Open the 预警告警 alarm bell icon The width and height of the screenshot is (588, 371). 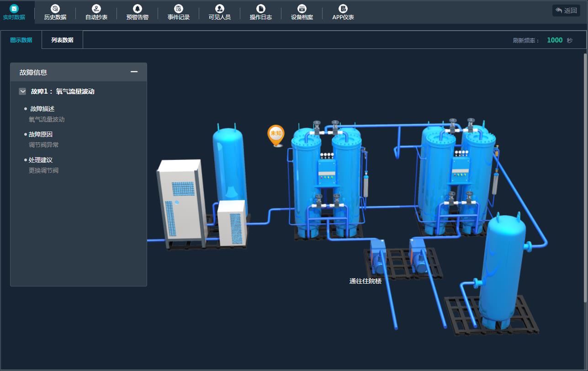[138, 9]
